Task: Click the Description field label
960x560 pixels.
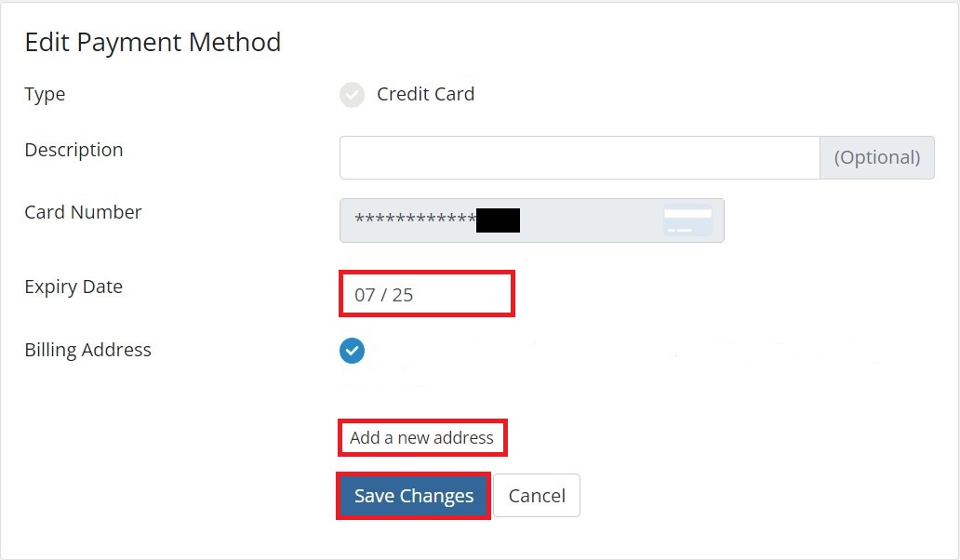Action: coord(73,150)
